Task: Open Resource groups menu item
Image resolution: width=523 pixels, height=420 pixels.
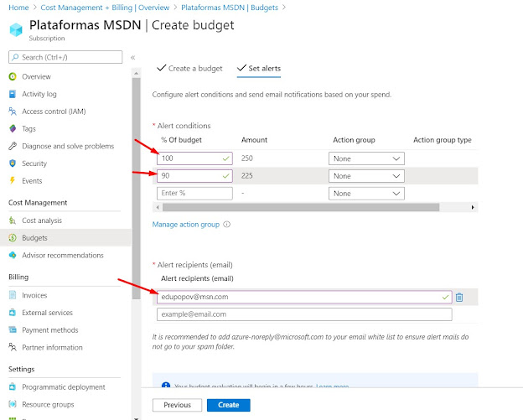Action: point(48,404)
